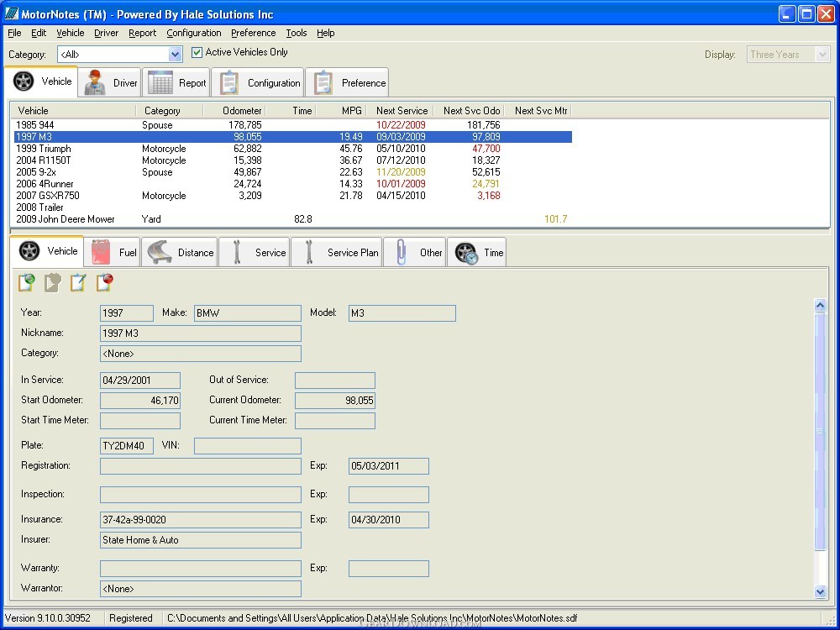The image size is (840, 630).
Task: Click the greyed-out clipboard toolbar icon
Action: tap(52, 281)
